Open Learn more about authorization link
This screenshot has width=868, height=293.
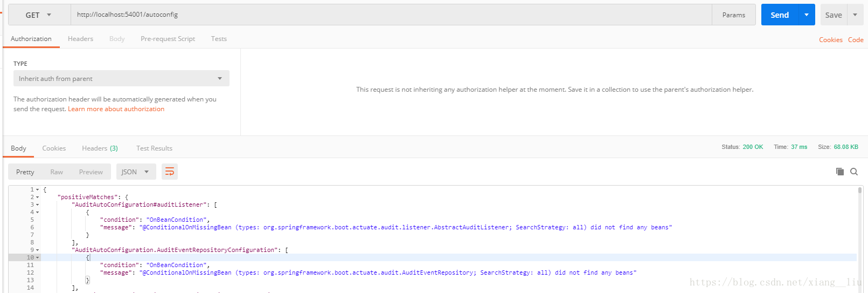pyautogui.click(x=116, y=109)
